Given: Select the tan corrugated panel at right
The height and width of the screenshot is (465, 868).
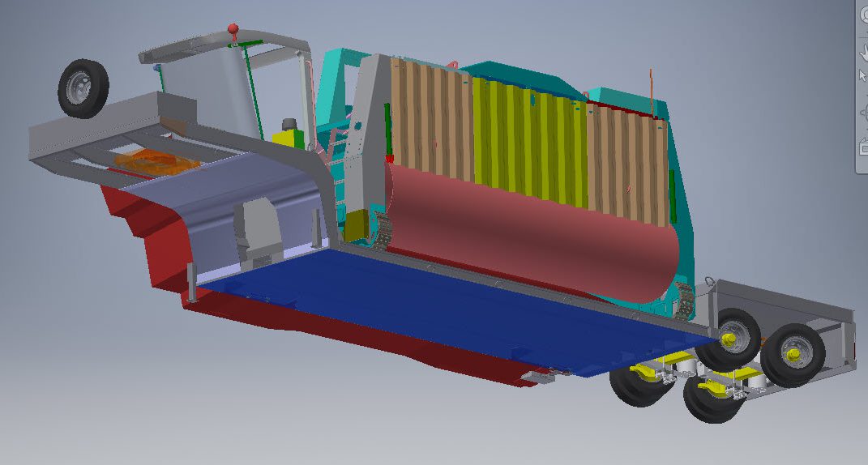Looking at the screenshot, I should pos(628,164).
